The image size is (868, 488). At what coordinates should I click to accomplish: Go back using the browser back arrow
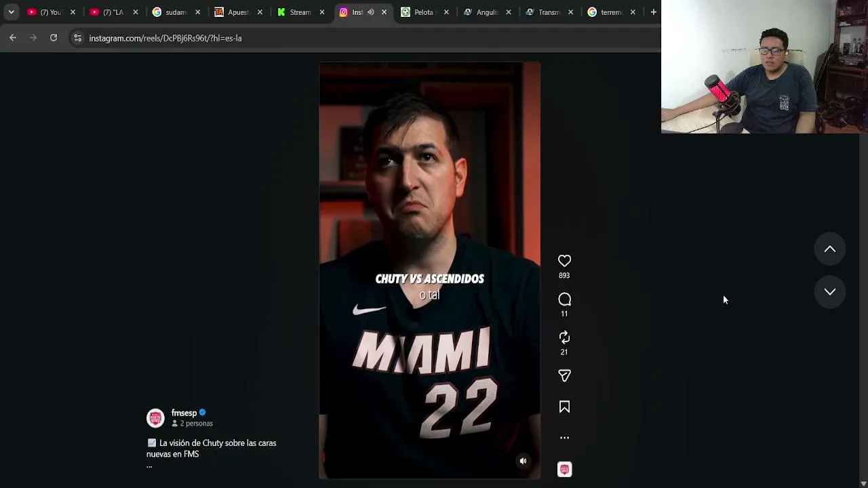click(x=13, y=38)
